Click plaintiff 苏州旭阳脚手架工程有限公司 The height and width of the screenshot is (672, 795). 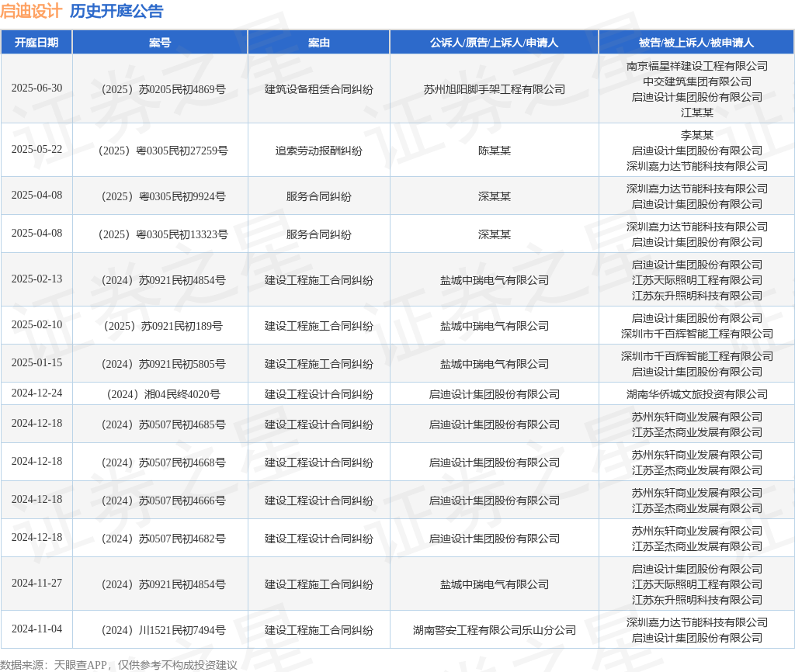click(495, 89)
